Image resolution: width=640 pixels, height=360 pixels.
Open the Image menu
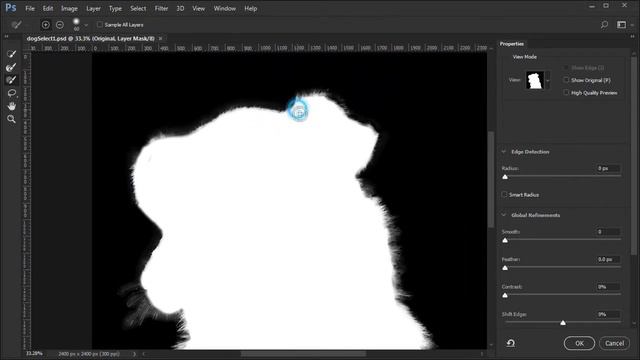coord(69,8)
